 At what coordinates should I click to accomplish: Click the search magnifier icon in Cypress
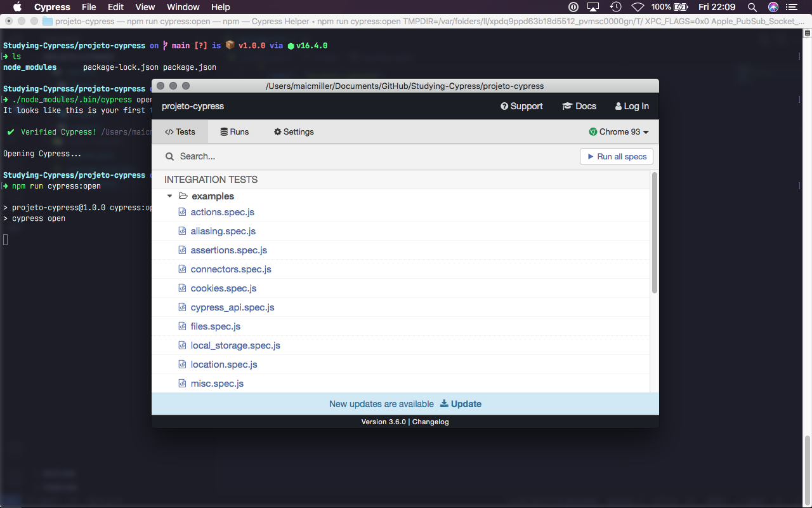(169, 156)
